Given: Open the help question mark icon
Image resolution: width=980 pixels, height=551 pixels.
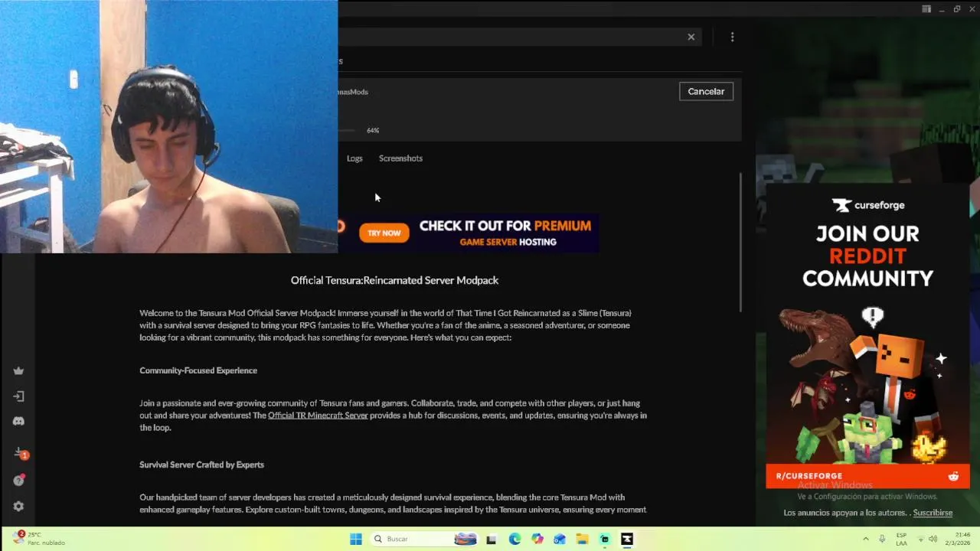Looking at the screenshot, I should click(18, 481).
